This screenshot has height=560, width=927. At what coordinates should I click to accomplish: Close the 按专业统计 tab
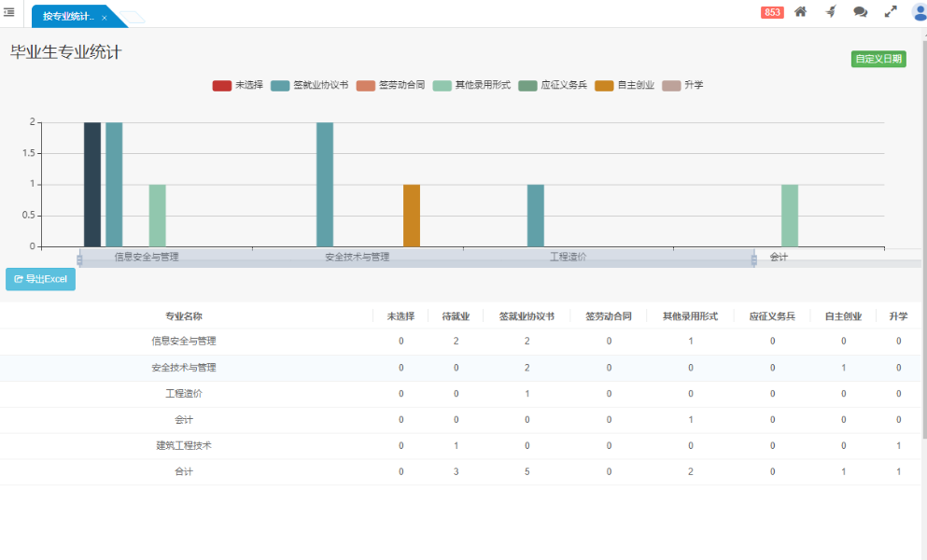(105, 18)
